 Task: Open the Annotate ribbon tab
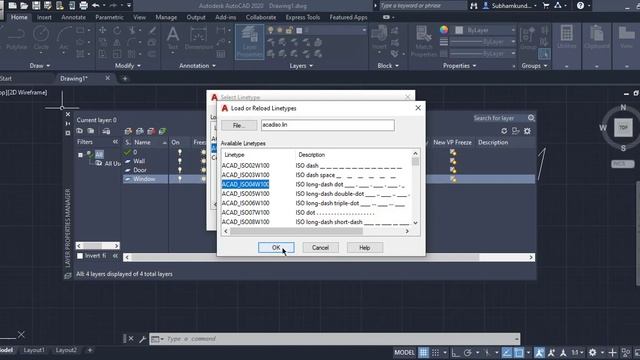click(x=73, y=17)
